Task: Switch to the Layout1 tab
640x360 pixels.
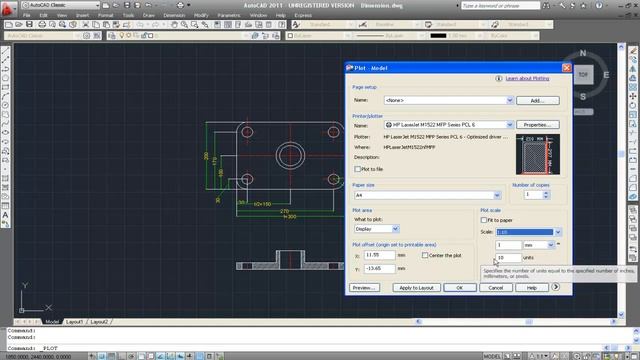Action: pos(74,322)
